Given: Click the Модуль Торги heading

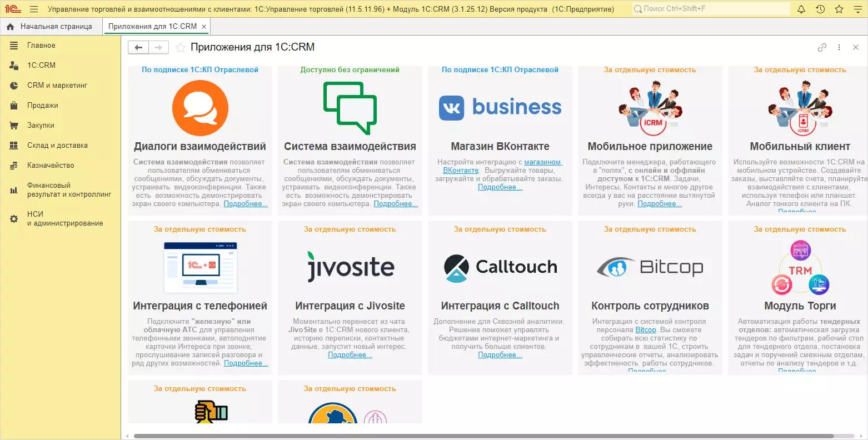Looking at the screenshot, I should tap(800, 306).
